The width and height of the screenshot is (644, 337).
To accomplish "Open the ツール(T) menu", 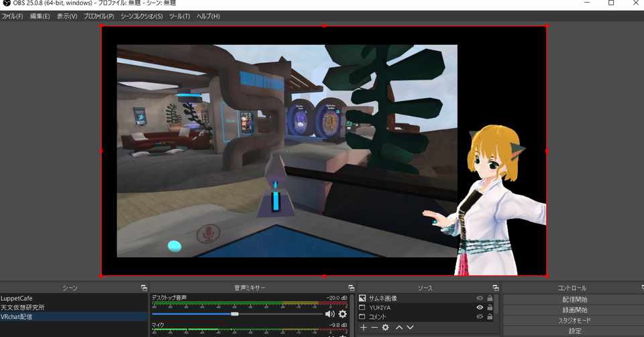I will pyautogui.click(x=180, y=16).
